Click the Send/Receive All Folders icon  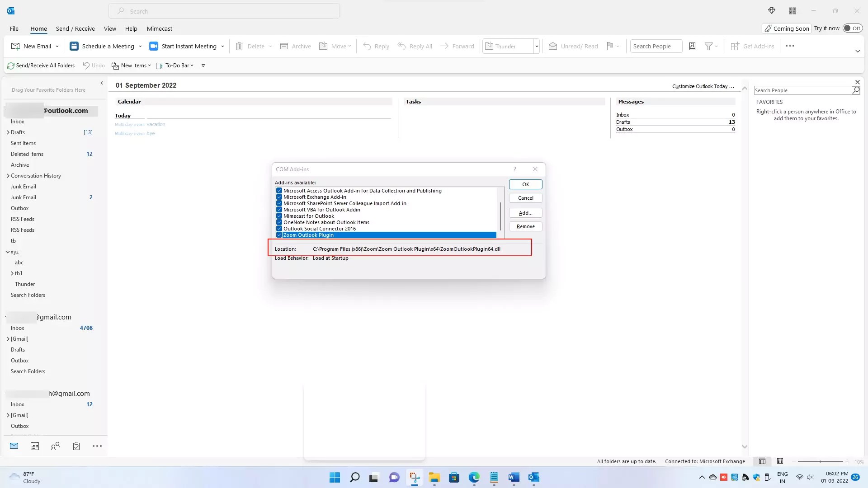tap(10, 66)
